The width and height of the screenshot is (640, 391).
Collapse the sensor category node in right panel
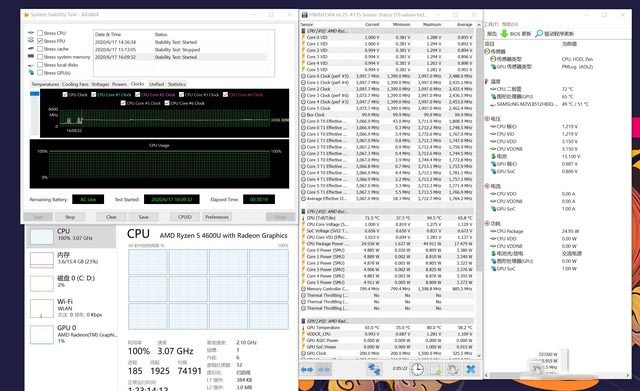(487, 51)
